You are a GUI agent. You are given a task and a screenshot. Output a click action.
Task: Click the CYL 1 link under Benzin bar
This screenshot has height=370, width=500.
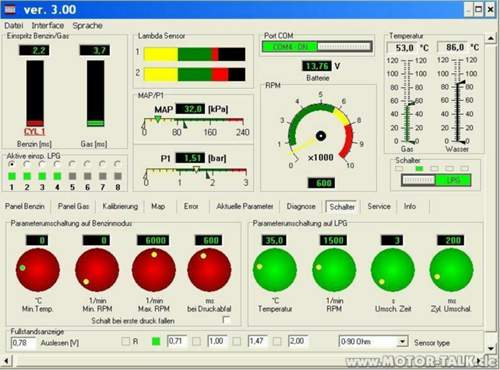coord(34,131)
